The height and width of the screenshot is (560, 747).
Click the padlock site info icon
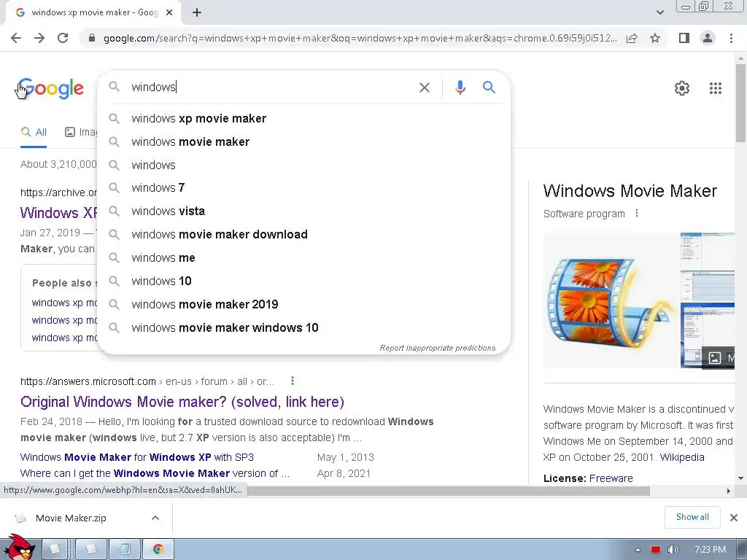click(x=92, y=38)
